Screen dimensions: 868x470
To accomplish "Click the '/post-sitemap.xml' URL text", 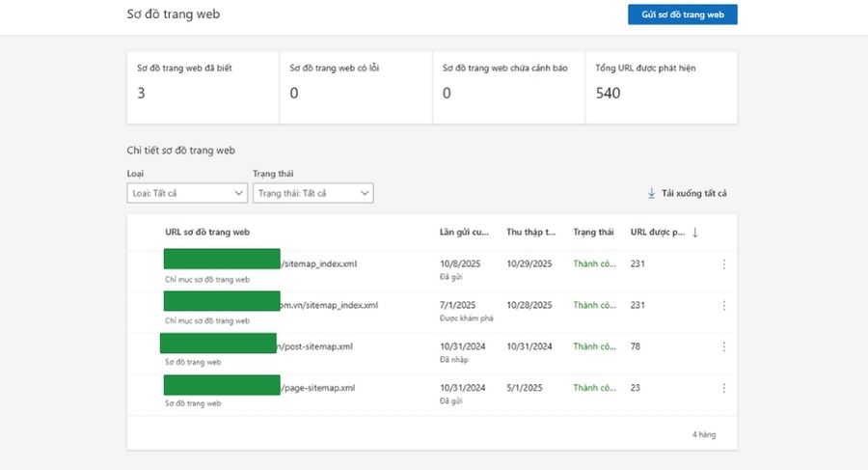I will [x=316, y=346].
